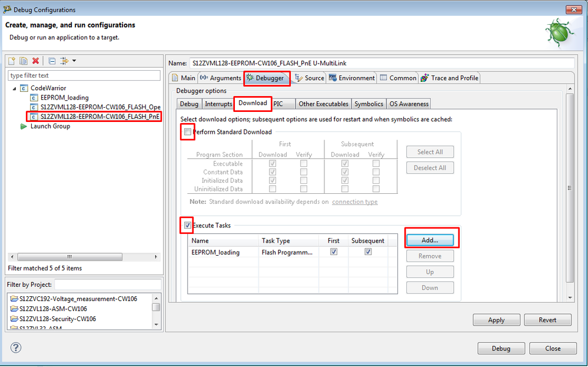Switch to the Interrupts tab
The width and height of the screenshot is (588, 367).
pos(218,104)
